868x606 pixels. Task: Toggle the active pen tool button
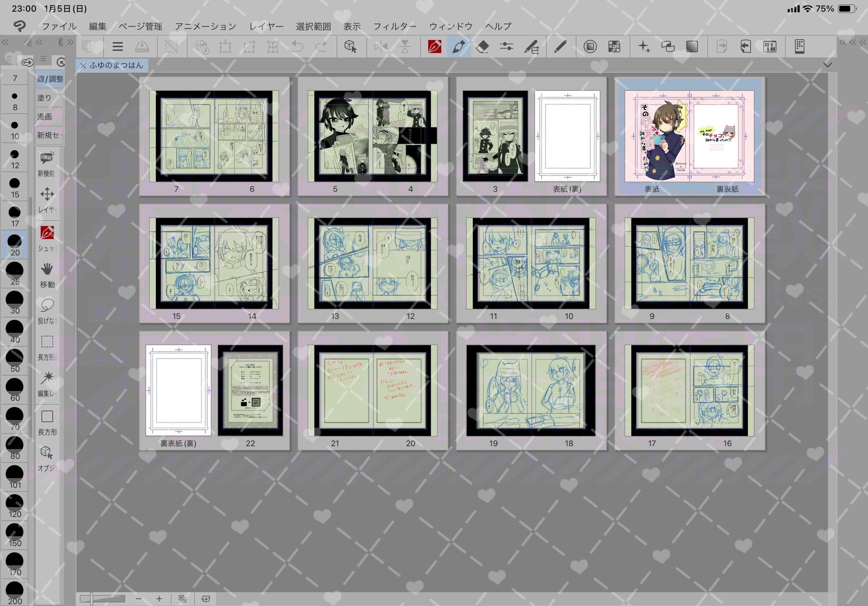pyautogui.click(x=459, y=47)
